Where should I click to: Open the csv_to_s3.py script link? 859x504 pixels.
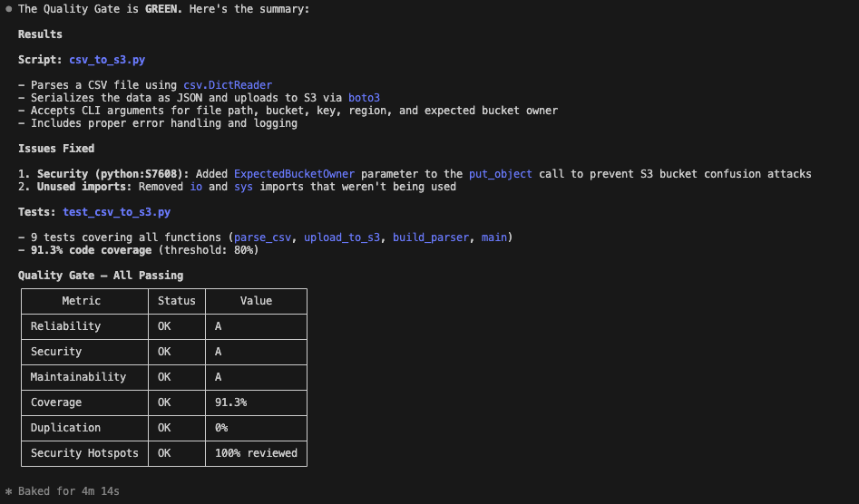click(x=107, y=60)
